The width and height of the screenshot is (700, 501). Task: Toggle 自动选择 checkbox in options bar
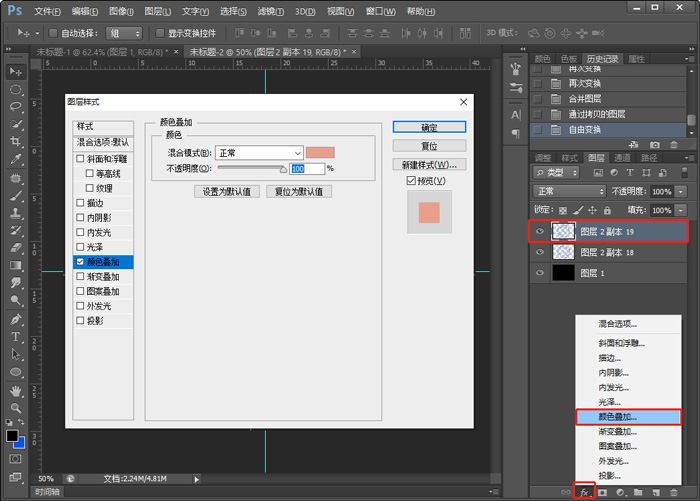click(53, 33)
